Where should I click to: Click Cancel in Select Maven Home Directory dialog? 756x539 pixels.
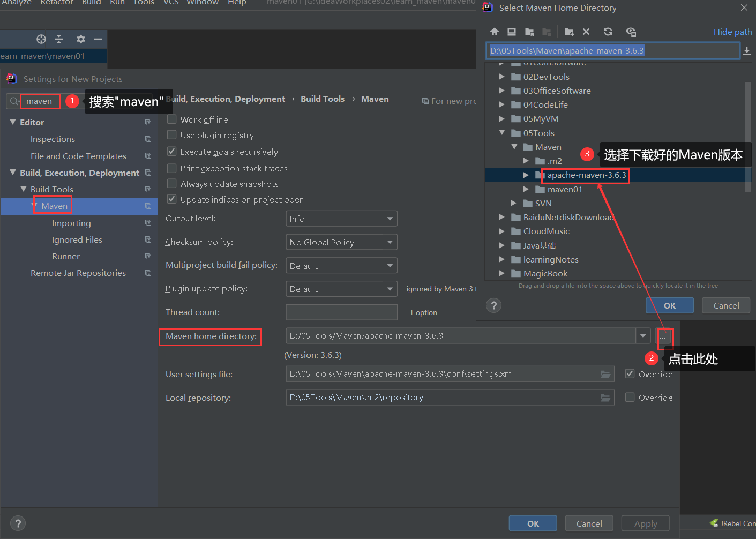tap(726, 305)
